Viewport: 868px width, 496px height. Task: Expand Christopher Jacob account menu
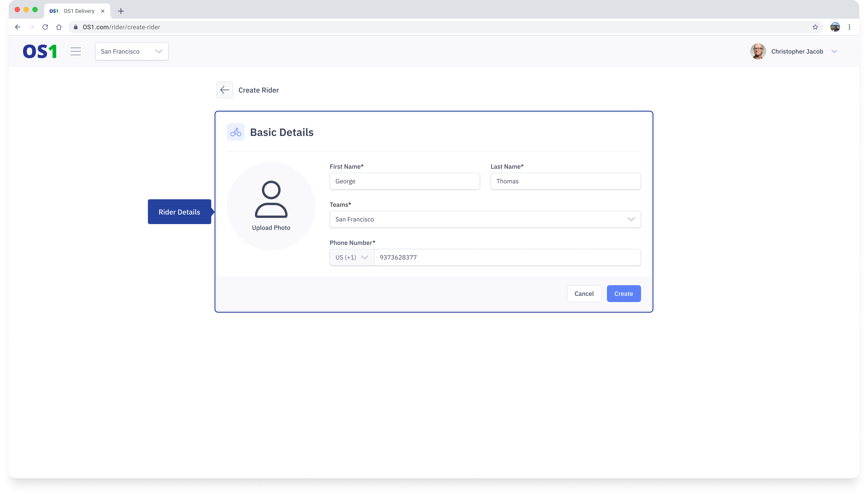coord(834,51)
